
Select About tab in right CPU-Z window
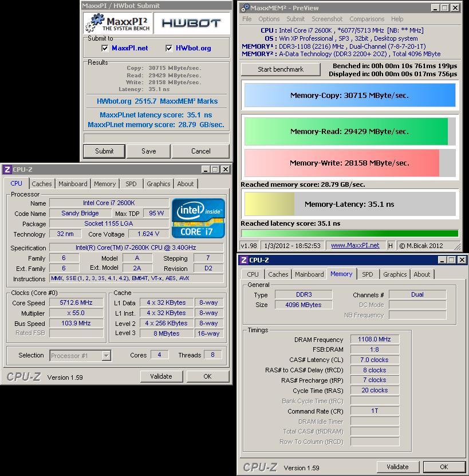[x=422, y=274]
